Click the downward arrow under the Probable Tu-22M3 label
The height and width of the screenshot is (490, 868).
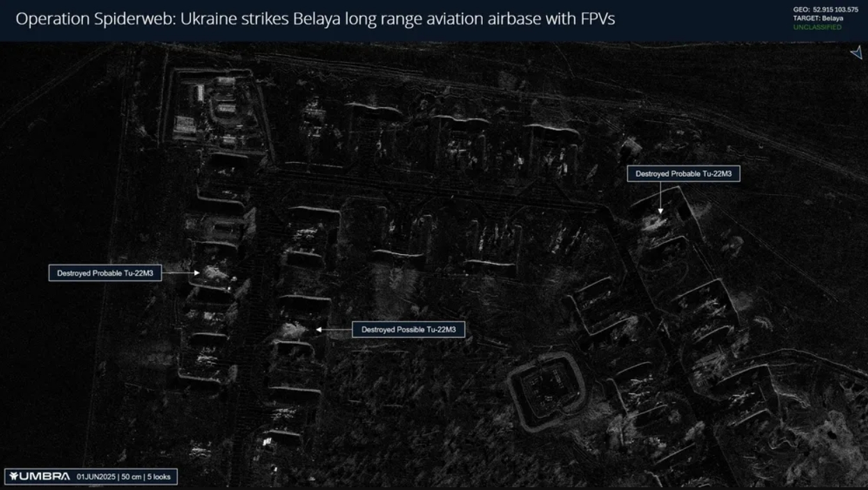tap(659, 197)
